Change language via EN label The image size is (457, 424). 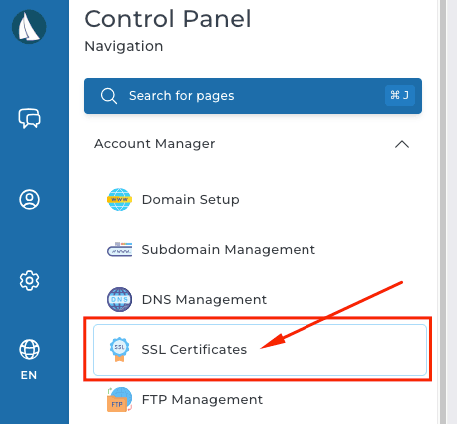point(29,375)
